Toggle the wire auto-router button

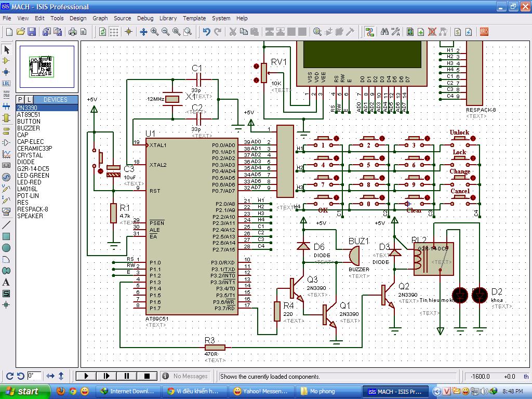(x=369, y=32)
